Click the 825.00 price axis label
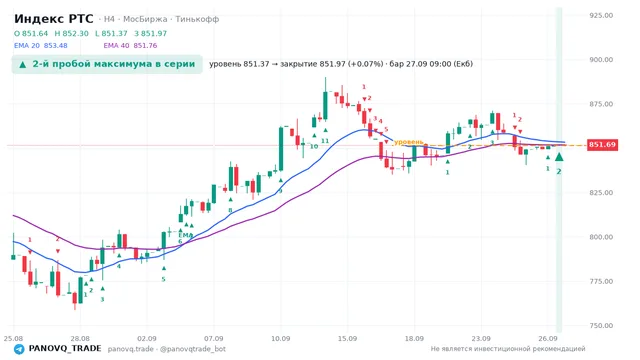 601,193
